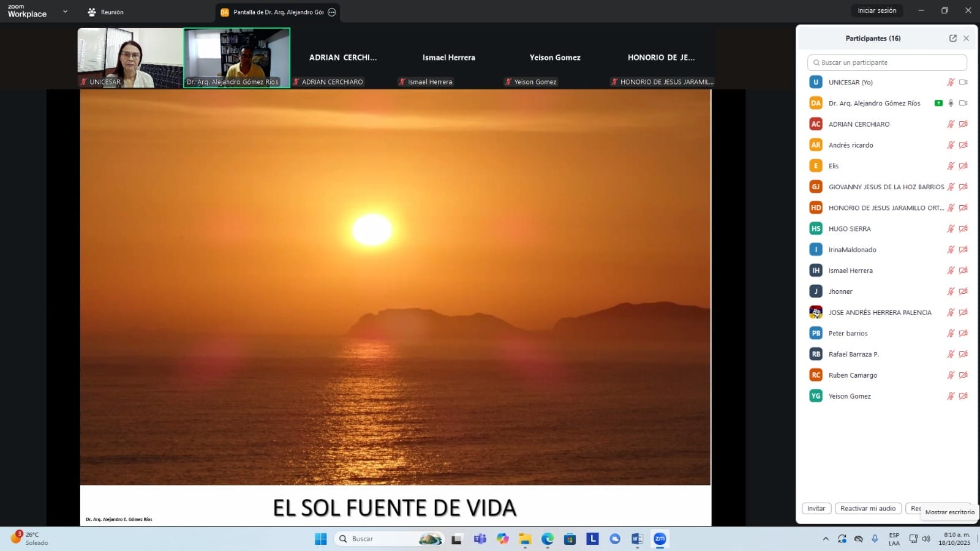Viewport: 980px width, 551px height.
Task: Click microphone icon next to Dr. Arq. Alejandro
Action: [951, 103]
